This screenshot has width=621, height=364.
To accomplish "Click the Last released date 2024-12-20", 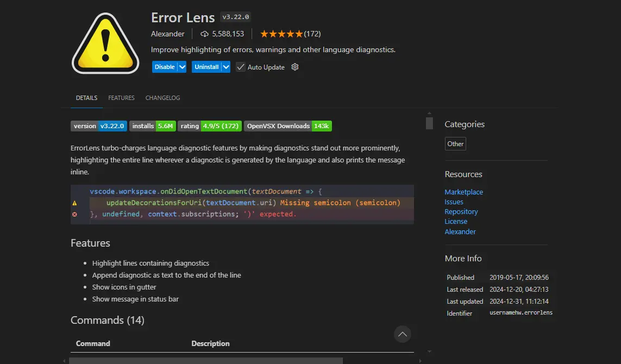I will tap(519, 290).
